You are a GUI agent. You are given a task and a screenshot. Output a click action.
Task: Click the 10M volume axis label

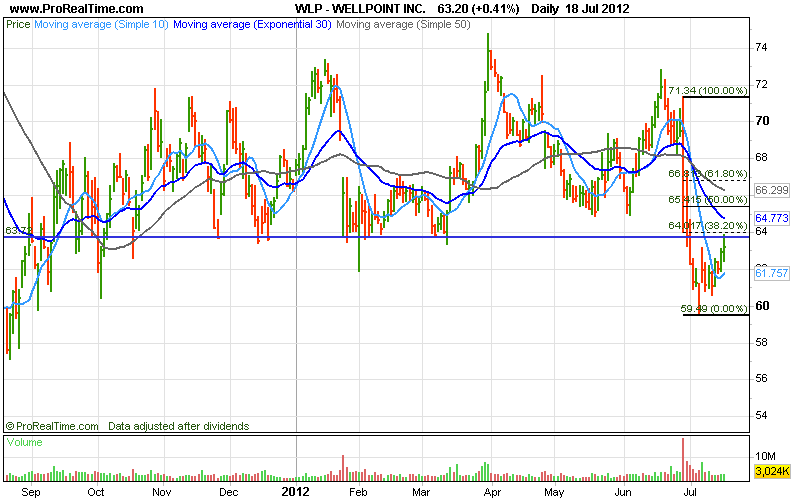tap(765, 456)
